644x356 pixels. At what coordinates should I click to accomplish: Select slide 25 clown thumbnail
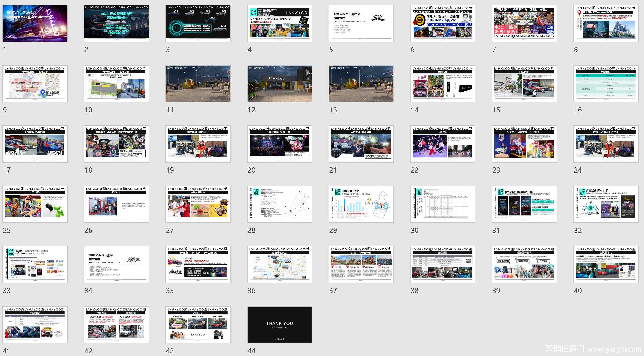pyautogui.click(x=35, y=204)
